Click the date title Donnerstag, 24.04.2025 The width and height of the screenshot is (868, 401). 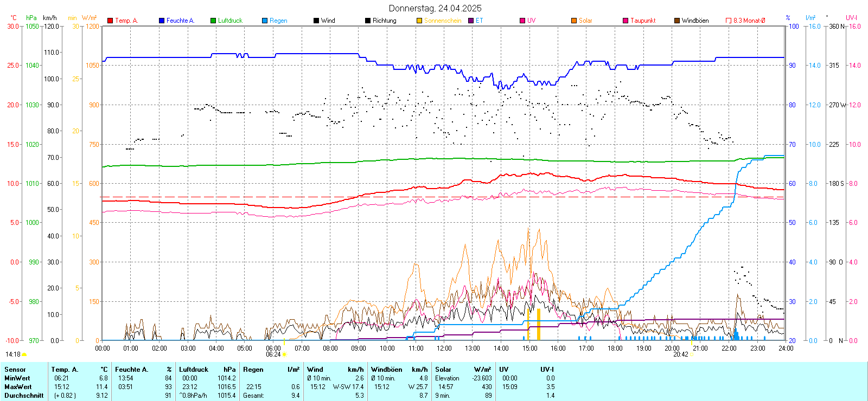pos(435,8)
